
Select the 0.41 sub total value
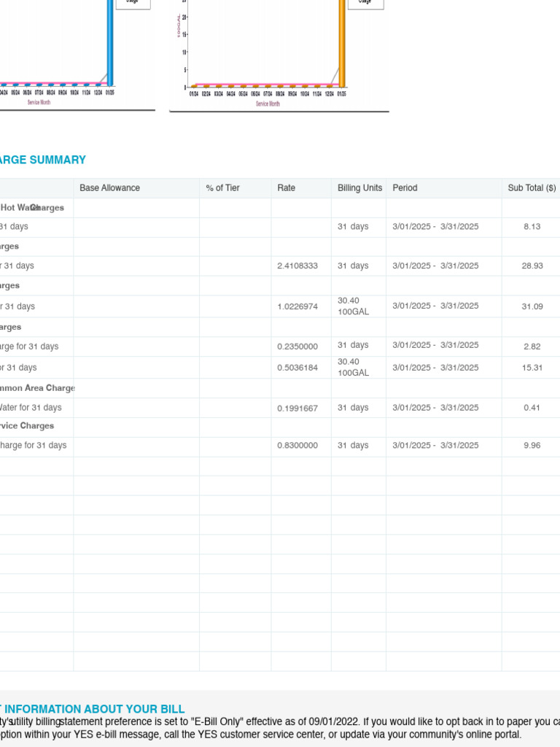tap(532, 408)
